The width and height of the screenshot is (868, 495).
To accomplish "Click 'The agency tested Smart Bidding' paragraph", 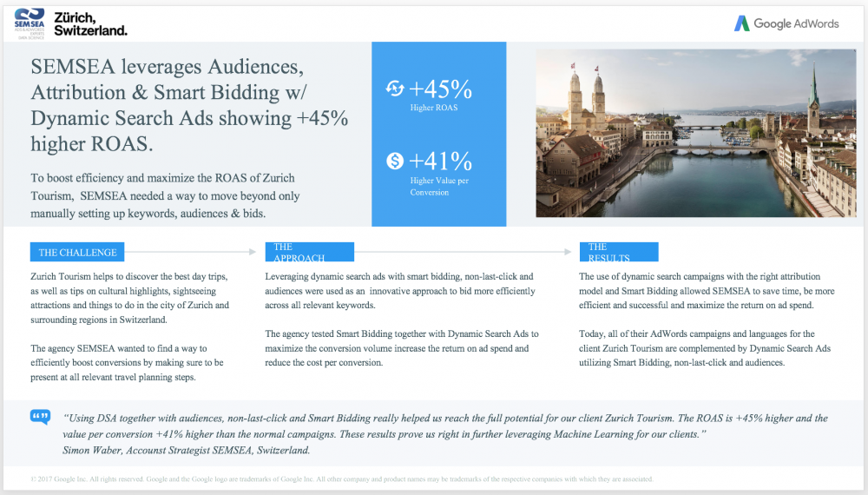I will click(x=401, y=348).
